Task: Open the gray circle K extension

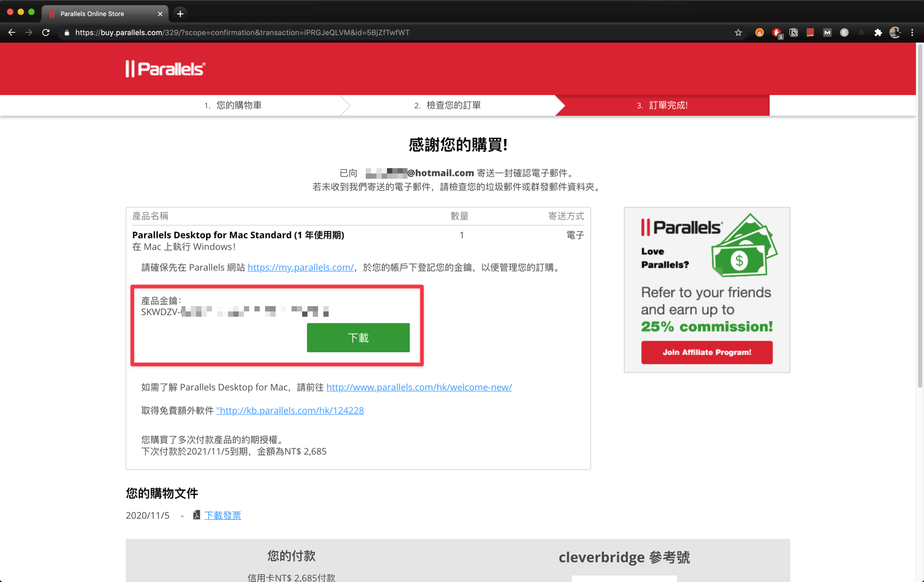Action: pos(844,32)
